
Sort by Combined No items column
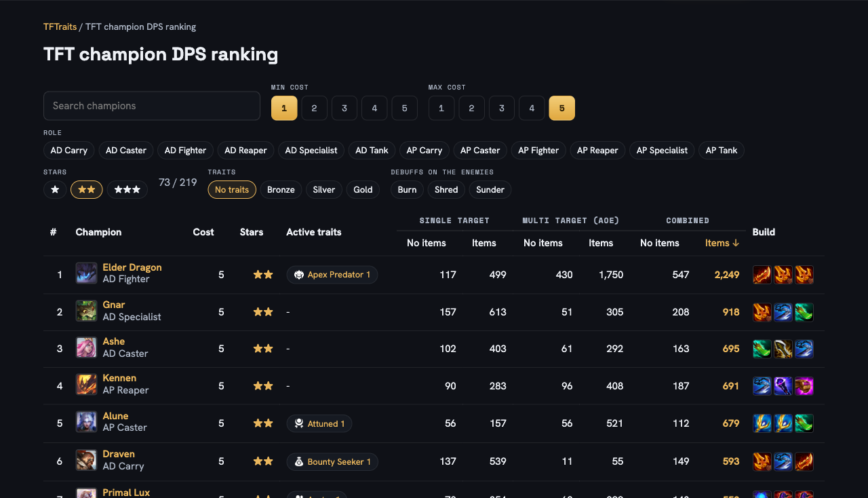(660, 243)
